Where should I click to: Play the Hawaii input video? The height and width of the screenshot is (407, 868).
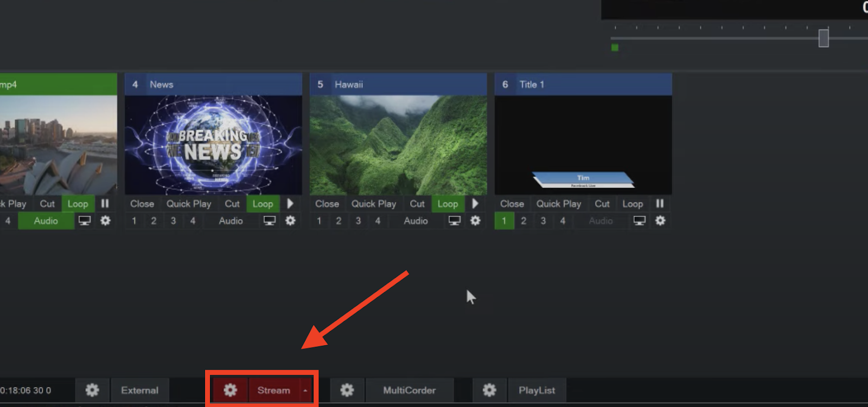point(475,204)
